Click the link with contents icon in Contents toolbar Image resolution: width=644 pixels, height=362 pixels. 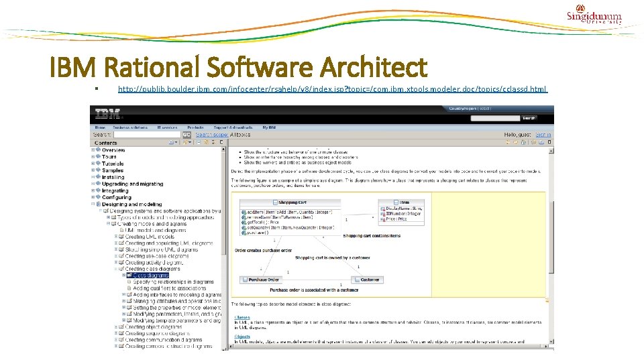pos(206,142)
